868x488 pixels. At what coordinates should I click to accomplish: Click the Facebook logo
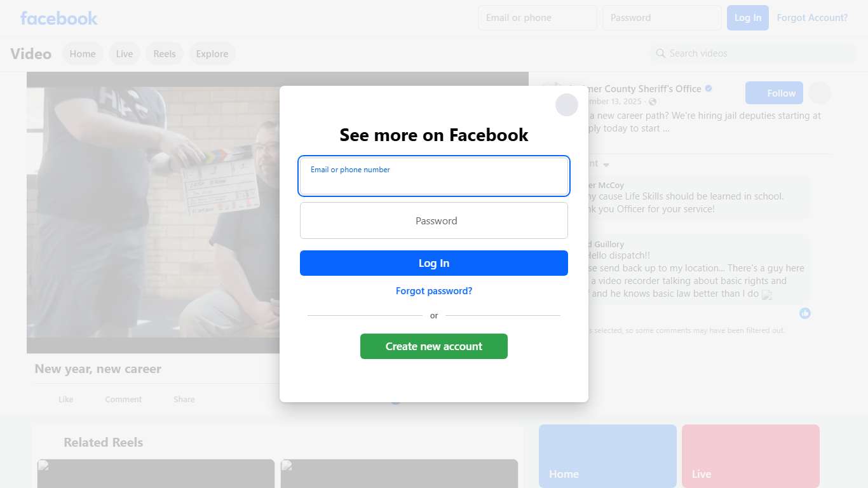59,18
